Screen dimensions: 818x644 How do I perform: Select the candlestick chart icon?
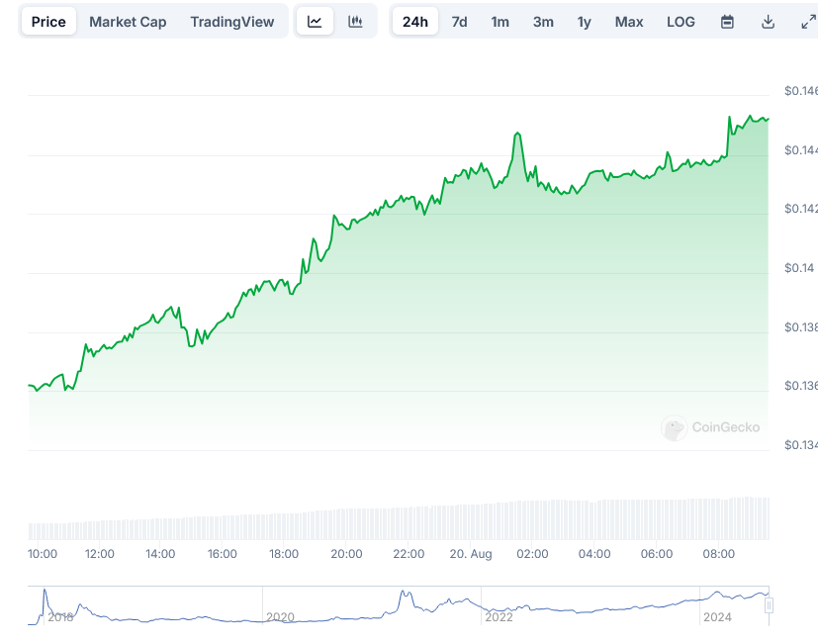[355, 22]
